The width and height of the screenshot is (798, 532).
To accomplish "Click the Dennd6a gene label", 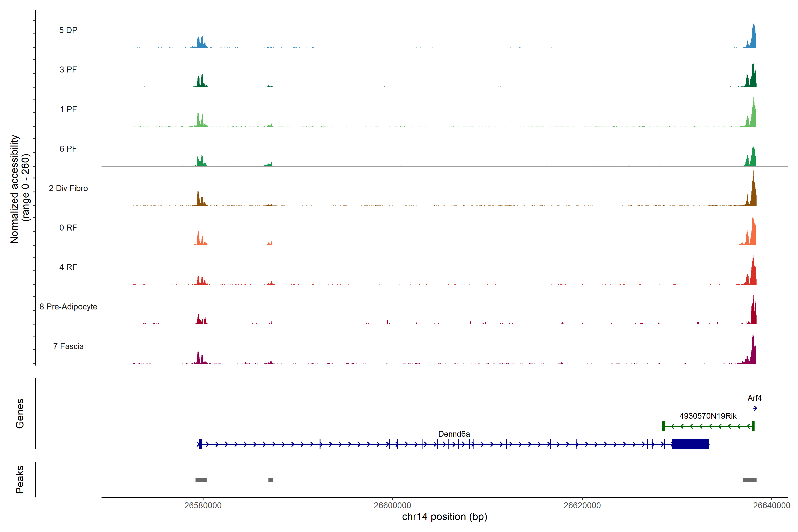I will 454,434.
